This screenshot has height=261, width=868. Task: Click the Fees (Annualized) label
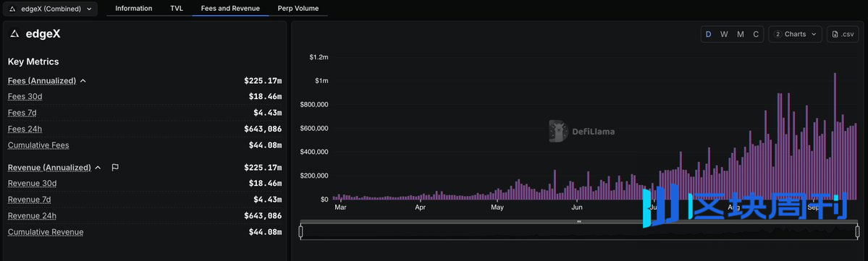[x=41, y=81]
